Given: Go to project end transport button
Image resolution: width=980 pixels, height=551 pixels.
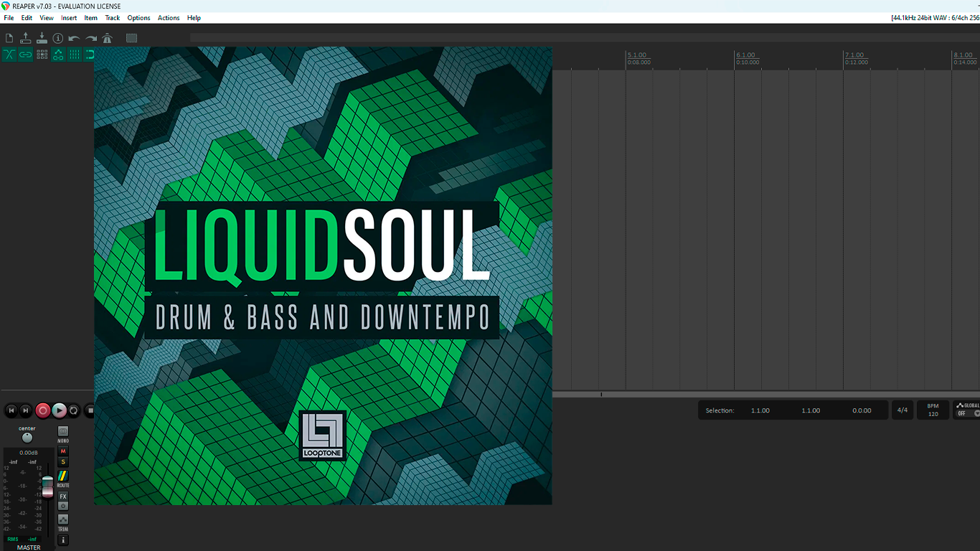Looking at the screenshot, I should pos(27,410).
